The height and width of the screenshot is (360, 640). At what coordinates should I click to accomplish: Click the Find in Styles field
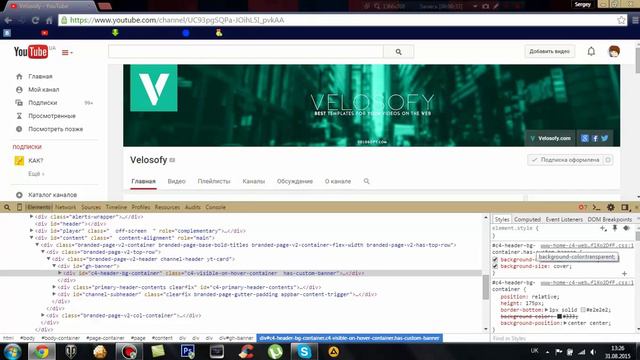coord(563,338)
